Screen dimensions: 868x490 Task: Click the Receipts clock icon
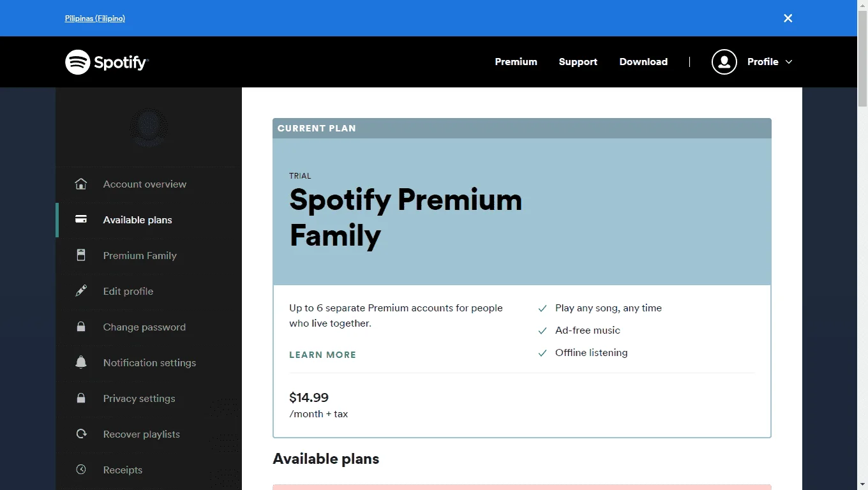pyautogui.click(x=81, y=470)
